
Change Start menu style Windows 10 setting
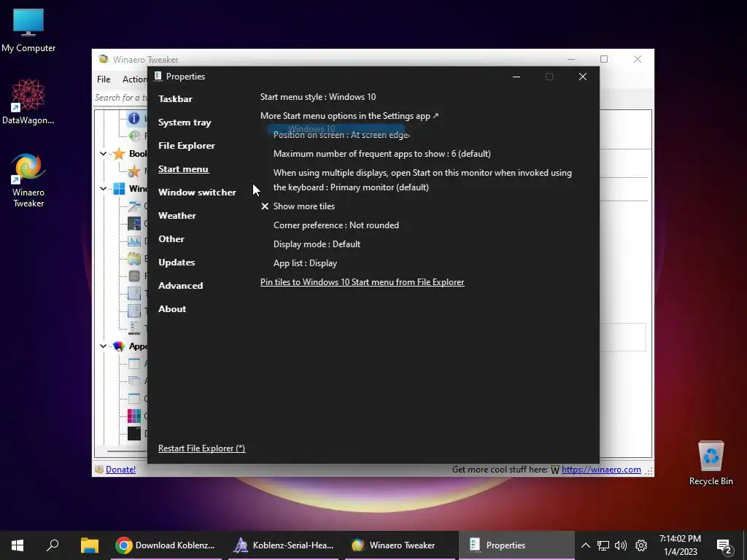[x=318, y=97]
